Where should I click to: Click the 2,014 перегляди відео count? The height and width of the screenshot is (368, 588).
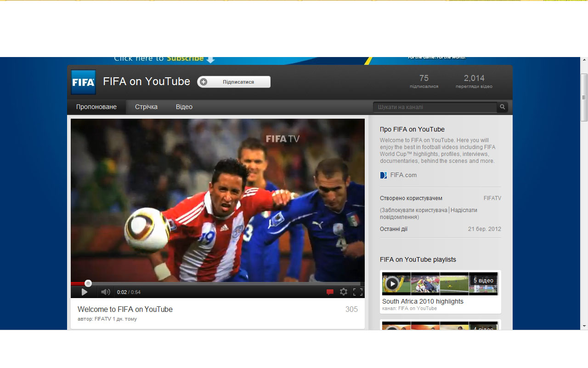[474, 81]
